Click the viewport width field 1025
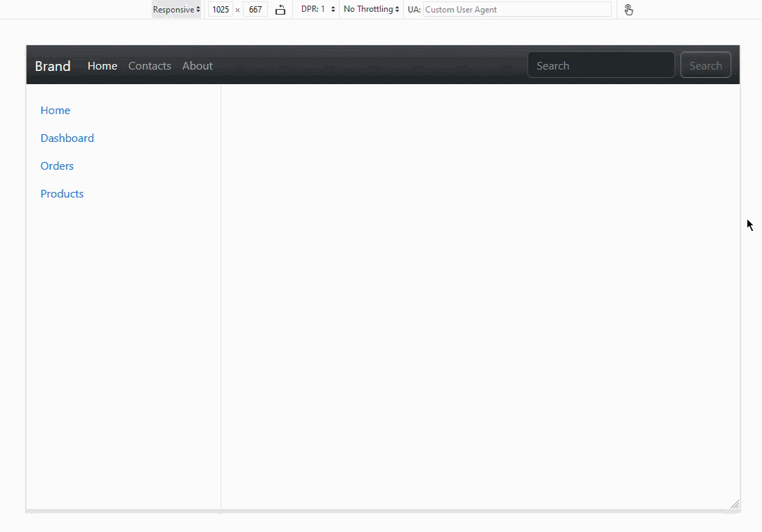This screenshot has width=762, height=532. pyautogui.click(x=221, y=10)
